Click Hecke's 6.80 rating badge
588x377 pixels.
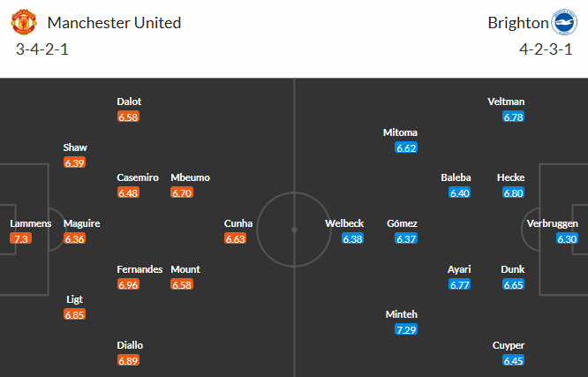[x=512, y=192]
